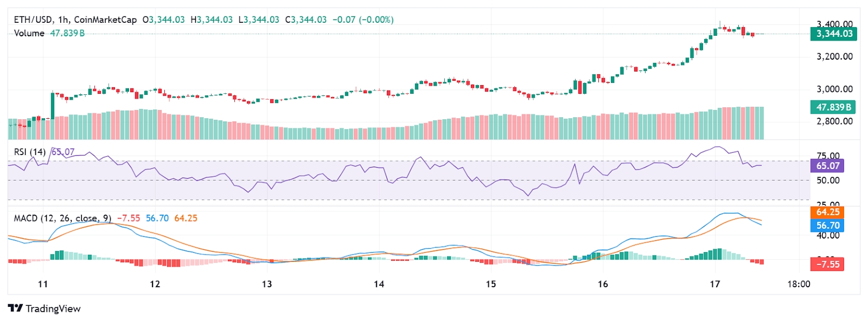Click the volume value tag 47.839 B
This screenshot has width=868, height=322.
click(x=833, y=107)
